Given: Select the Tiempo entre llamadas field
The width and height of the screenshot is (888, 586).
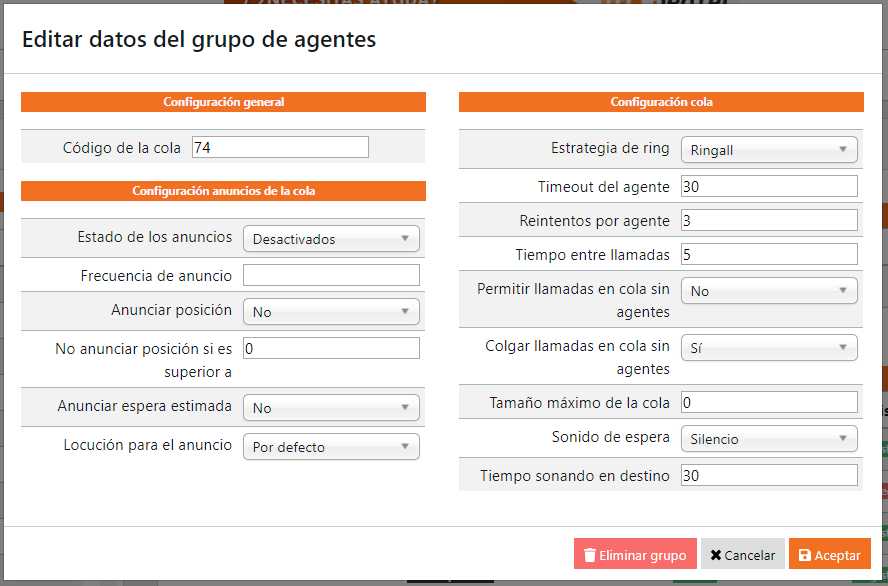Looking at the screenshot, I should pos(769,254).
